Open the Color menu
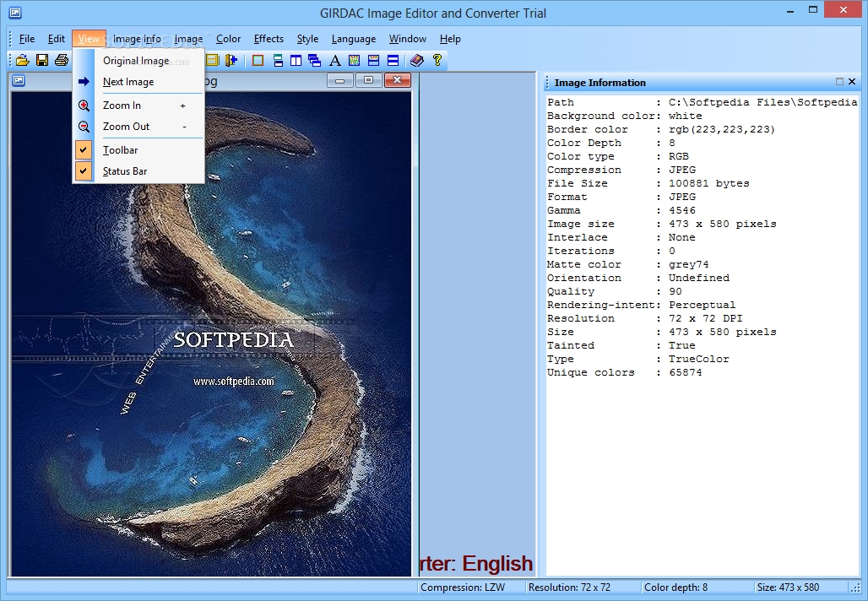868x601 pixels. 228,39
